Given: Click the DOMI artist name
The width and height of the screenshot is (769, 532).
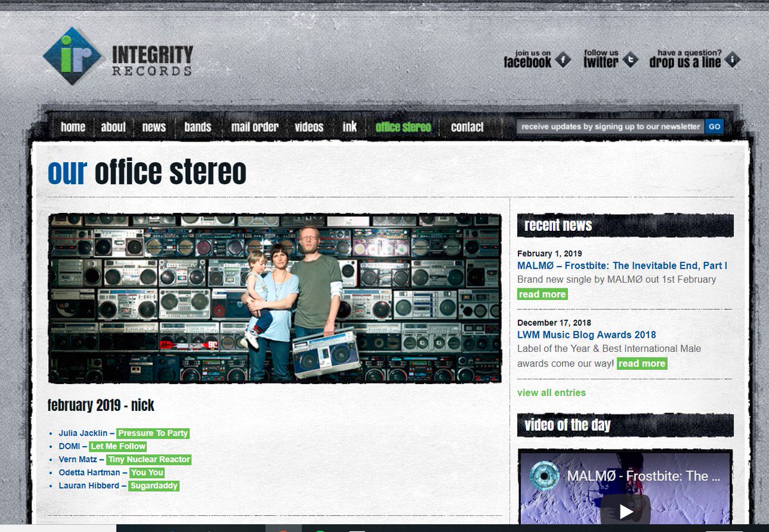Looking at the screenshot, I should click(69, 446).
